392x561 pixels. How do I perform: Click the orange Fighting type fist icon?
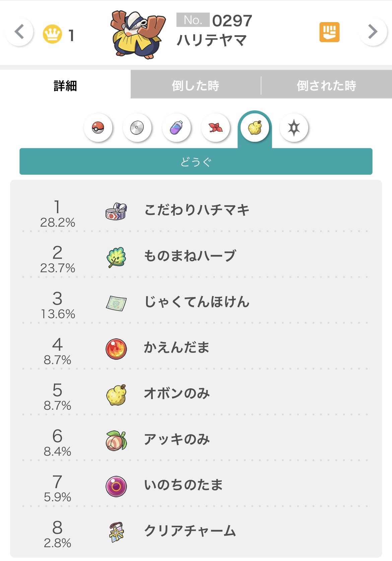329,32
